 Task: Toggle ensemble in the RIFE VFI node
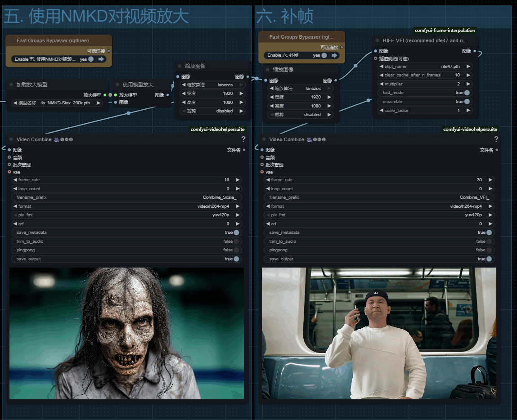tap(467, 102)
